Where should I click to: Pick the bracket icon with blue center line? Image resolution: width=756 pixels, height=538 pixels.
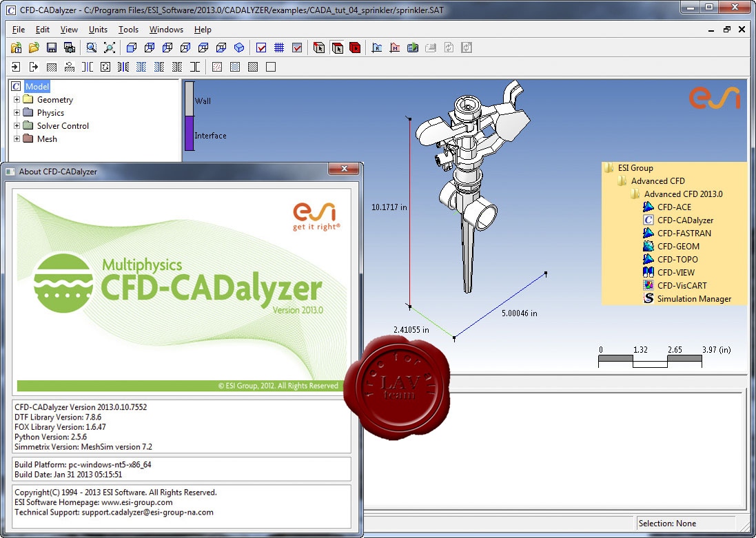coord(88,67)
